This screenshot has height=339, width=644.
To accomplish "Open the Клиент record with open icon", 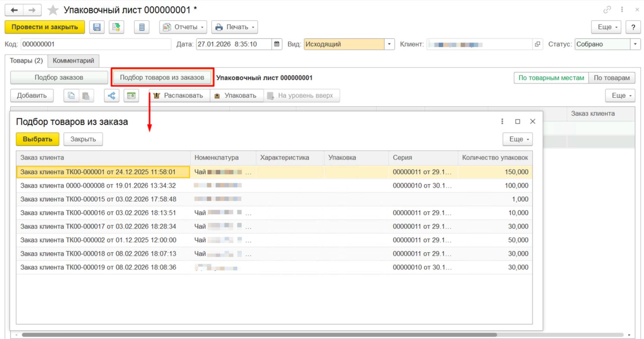I will (537, 44).
